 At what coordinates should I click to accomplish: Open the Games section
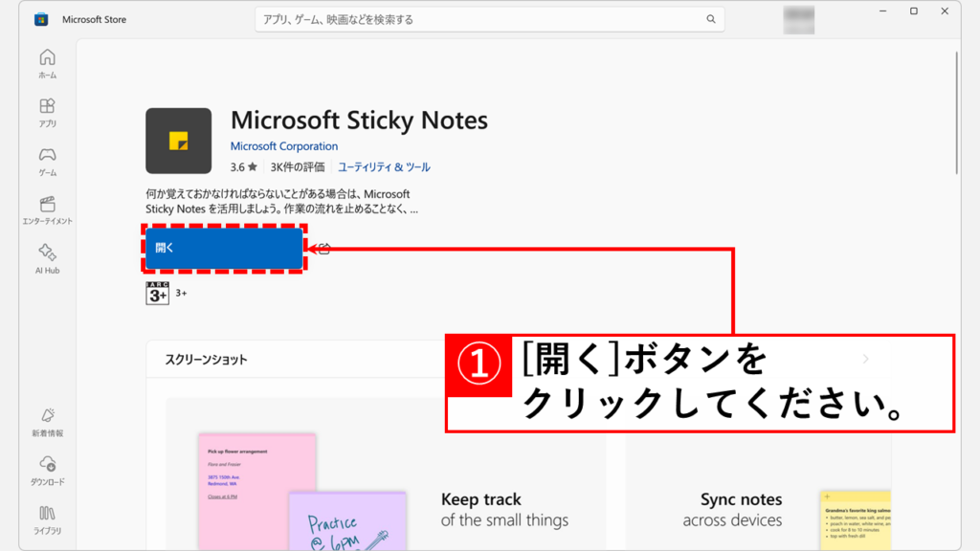point(48,161)
